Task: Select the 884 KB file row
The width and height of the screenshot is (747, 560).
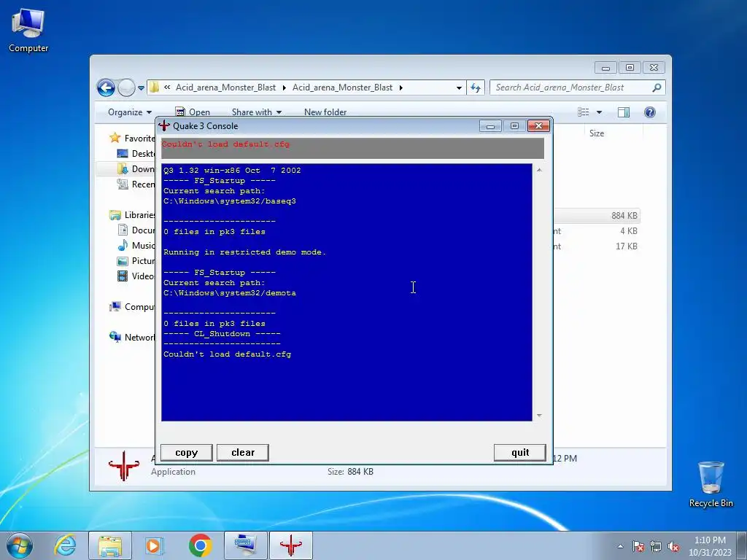Action: (x=597, y=216)
